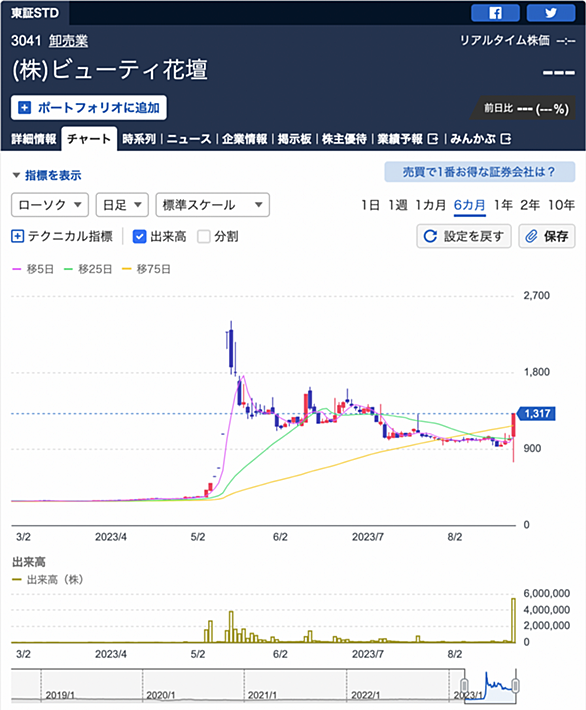The width and height of the screenshot is (586, 710).
Task: Click the 移25日 moving average legend
Action: tap(88, 269)
